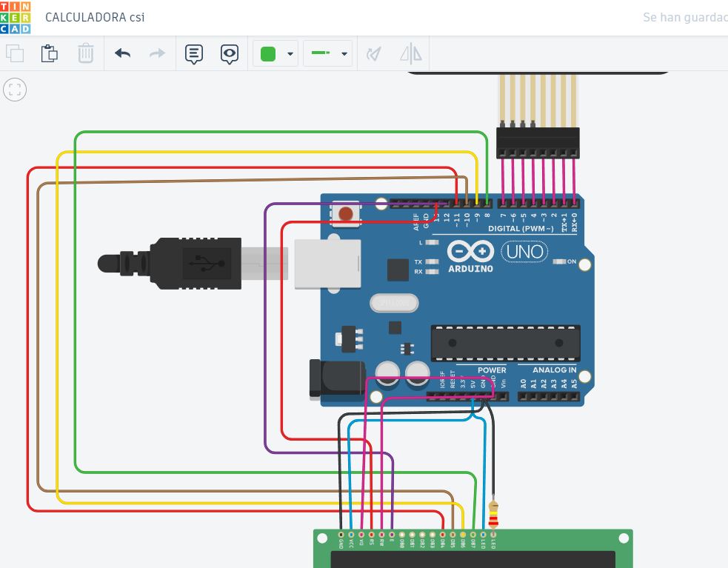This screenshot has width=728, height=568.
Task: Click the L indicator LED on the Arduino
Action: [432, 242]
